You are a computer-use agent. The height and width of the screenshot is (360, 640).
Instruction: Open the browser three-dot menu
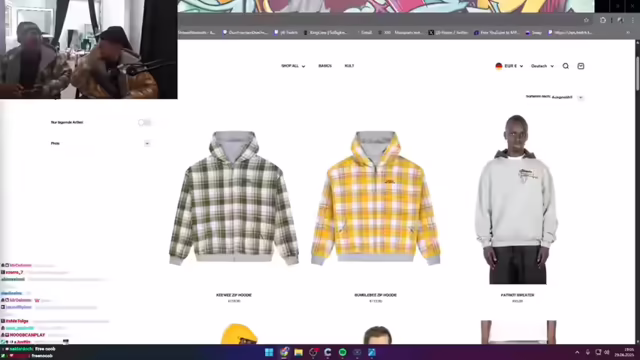click(x=633, y=20)
